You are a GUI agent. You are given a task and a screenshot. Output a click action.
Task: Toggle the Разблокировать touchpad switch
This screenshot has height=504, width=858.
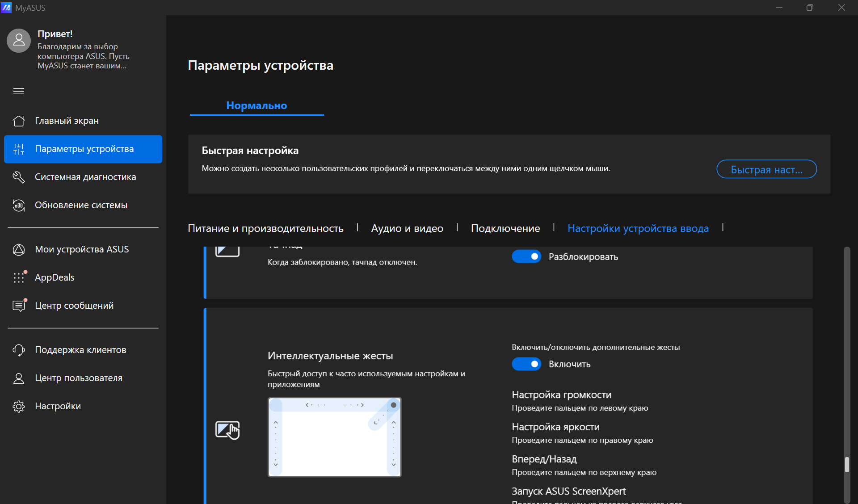[526, 256]
